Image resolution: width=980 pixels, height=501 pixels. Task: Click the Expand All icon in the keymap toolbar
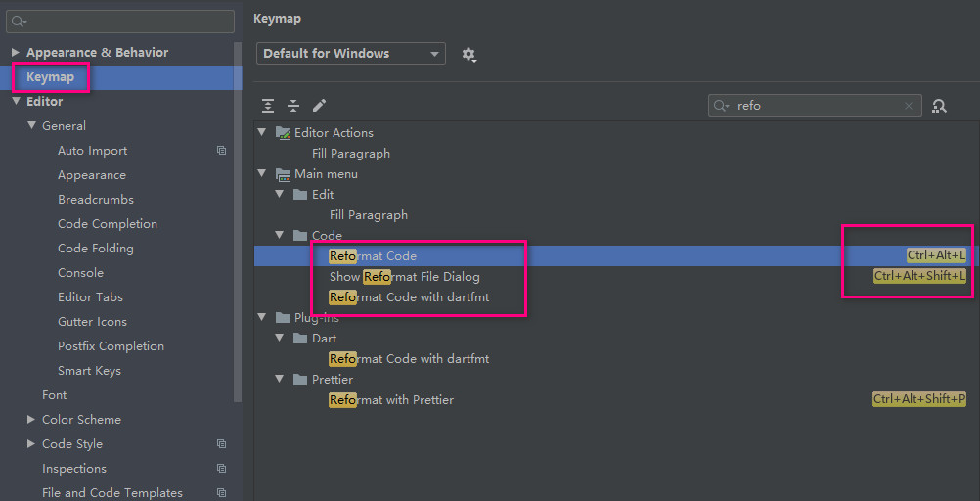(x=268, y=105)
